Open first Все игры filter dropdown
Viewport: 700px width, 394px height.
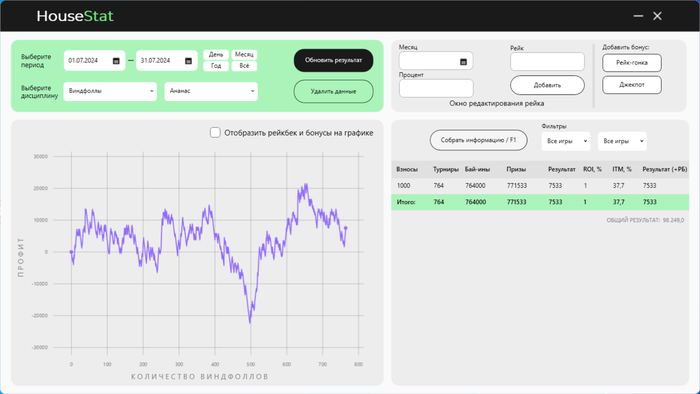tap(566, 141)
